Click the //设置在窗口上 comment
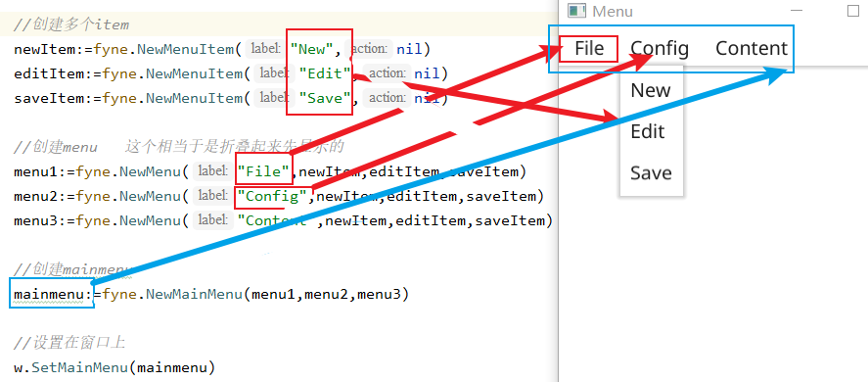This screenshot has width=868, height=382. point(69,342)
